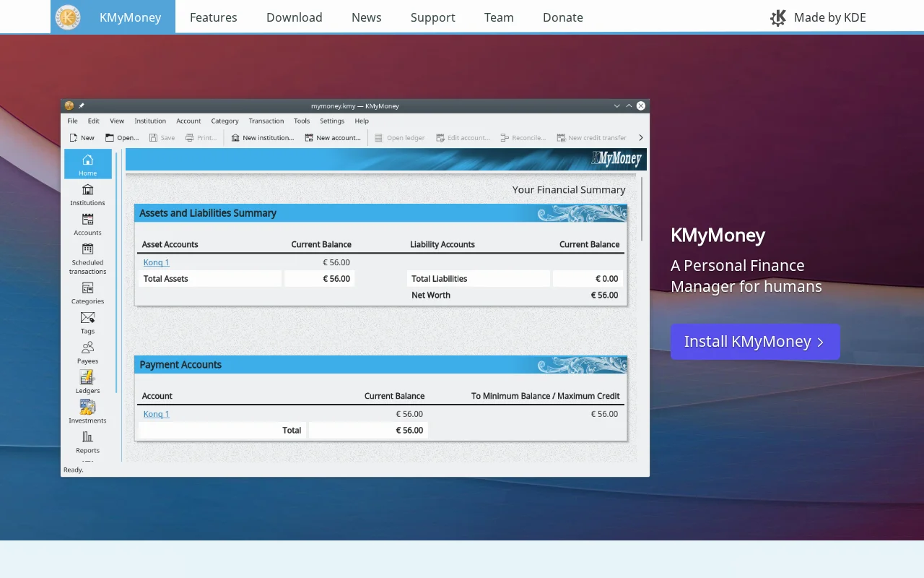The height and width of the screenshot is (578, 924).
Task: Click 'A Personal Finance Manager for humans'
Action: [x=746, y=276]
